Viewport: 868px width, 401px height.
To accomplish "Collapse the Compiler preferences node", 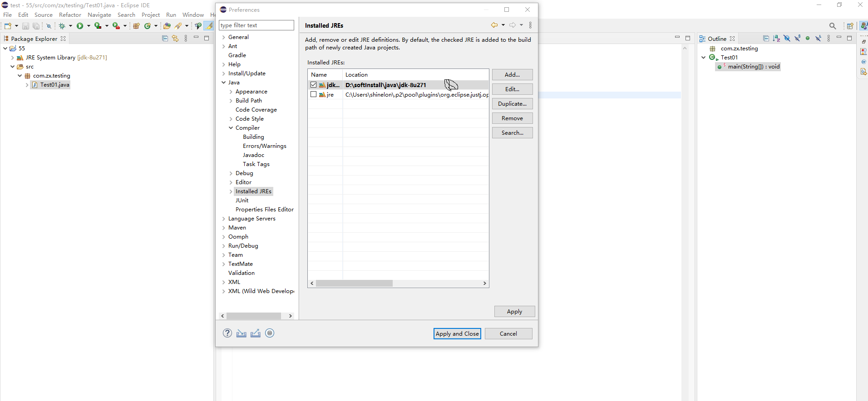I will [231, 128].
